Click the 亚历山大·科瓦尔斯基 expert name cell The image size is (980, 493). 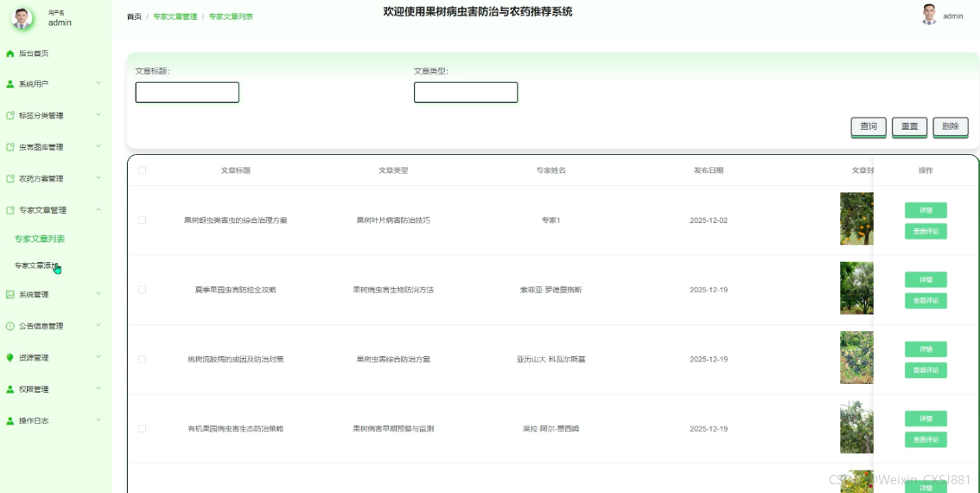[550, 359]
